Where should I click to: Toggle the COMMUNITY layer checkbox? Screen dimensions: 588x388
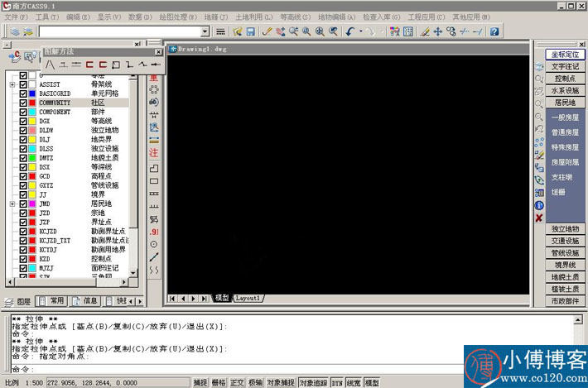pos(23,103)
